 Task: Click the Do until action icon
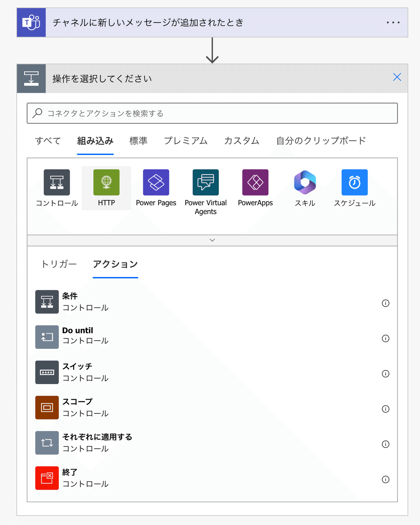[47, 337]
